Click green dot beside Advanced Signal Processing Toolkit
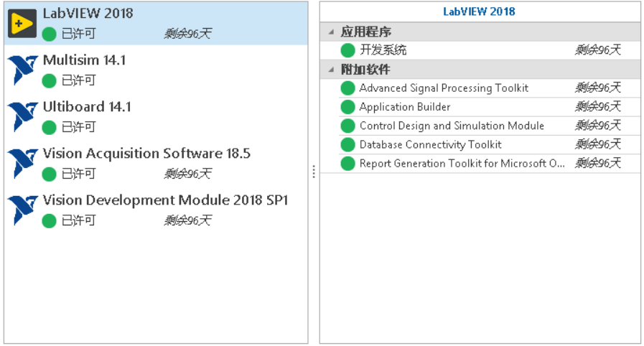The height and width of the screenshot is (346, 644). [x=347, y=88]
